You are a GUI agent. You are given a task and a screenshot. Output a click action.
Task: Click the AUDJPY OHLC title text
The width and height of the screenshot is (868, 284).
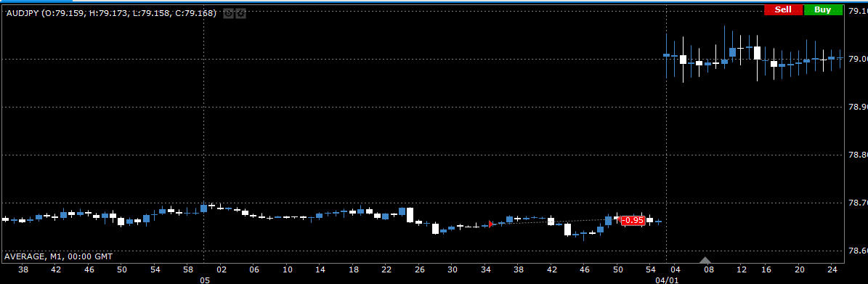pos(110,13)
